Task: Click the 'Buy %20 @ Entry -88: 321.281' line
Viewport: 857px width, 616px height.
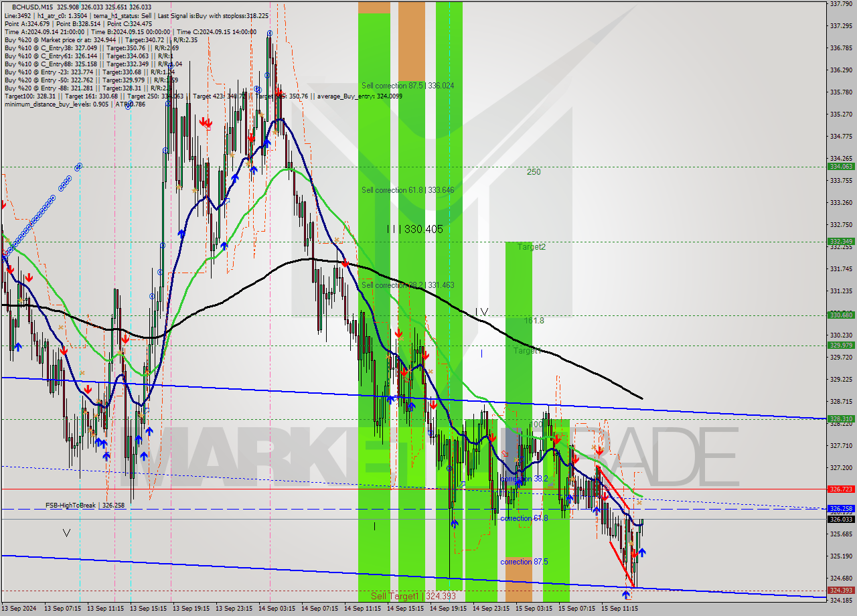Action: [88, 88]
